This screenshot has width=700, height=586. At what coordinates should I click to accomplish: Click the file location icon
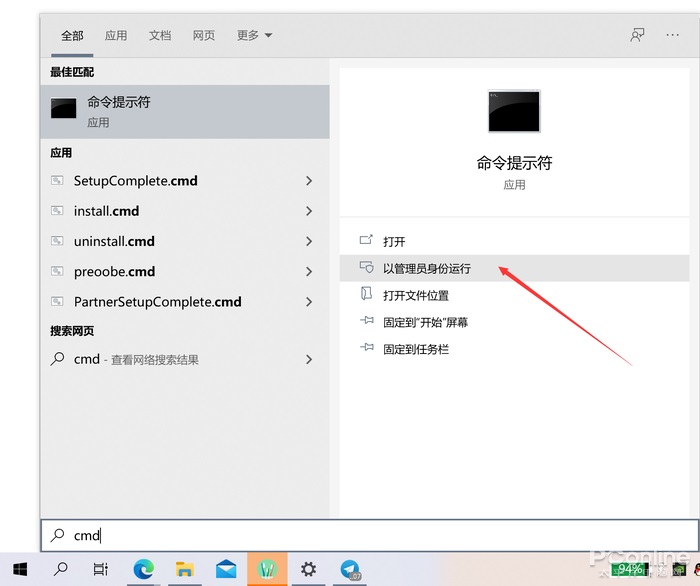click(366, 294)
